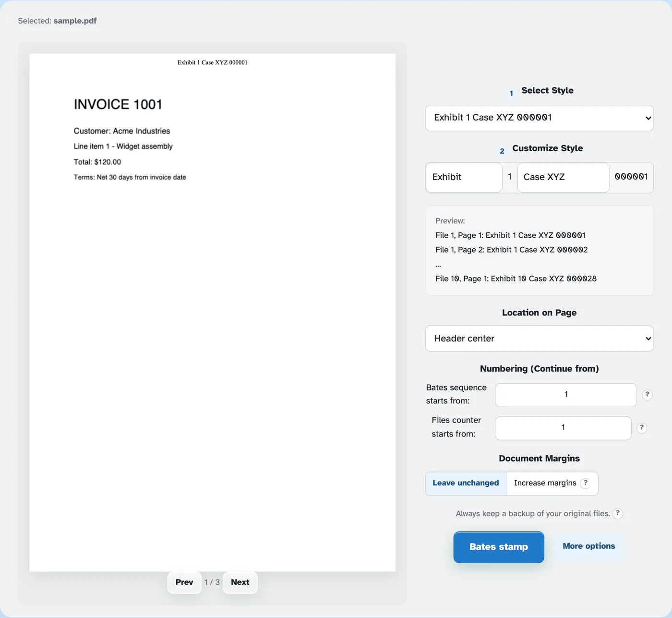
Task: Select Leave unchanged margins option
Action: pos(466,483)
